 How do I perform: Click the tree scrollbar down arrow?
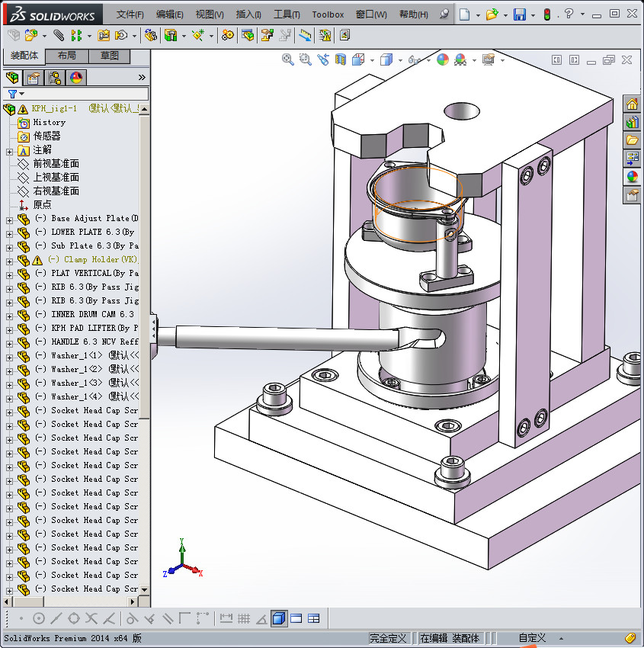(144, 589)
